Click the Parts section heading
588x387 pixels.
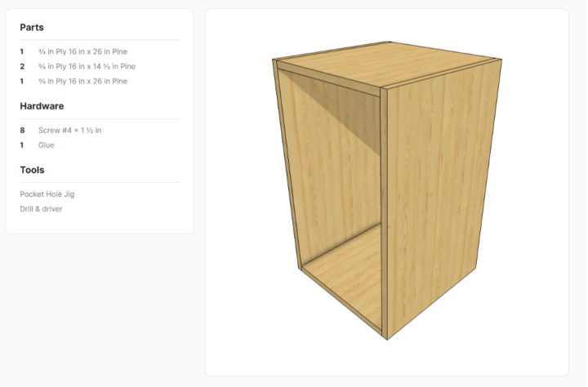[32, 28]
